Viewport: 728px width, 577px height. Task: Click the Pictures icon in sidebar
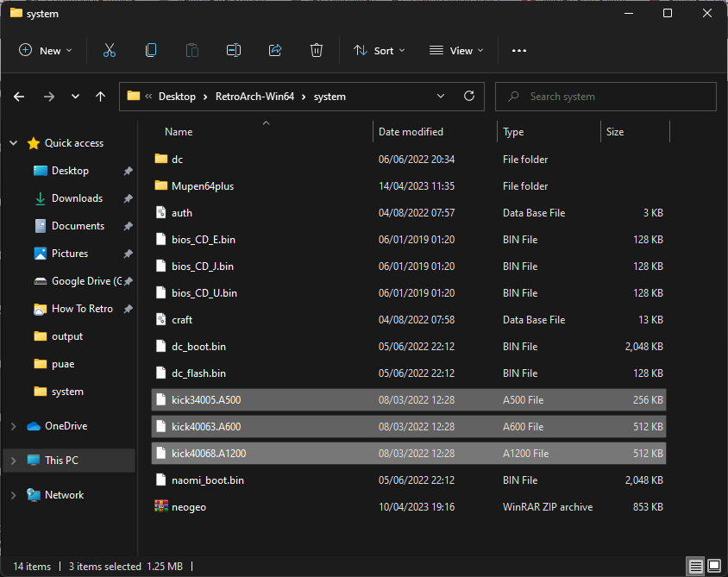[41, 254]
